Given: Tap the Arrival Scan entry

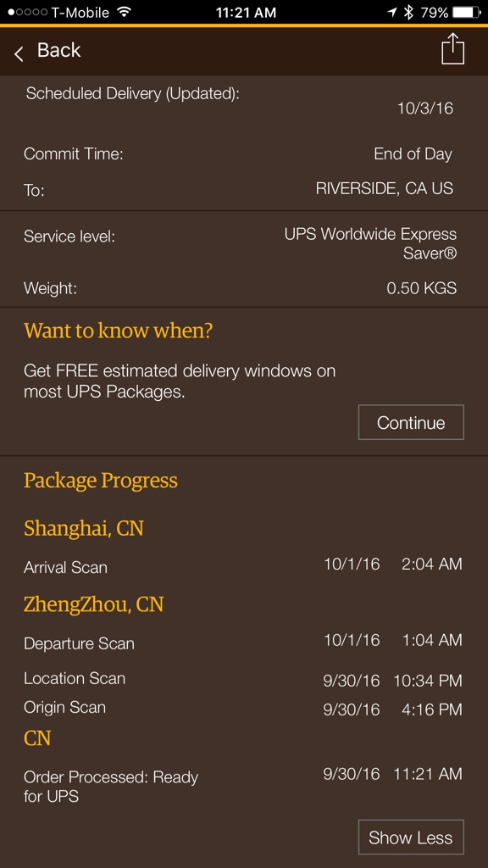Looking at the screenshot, I should pyautogui.click(x=66, y=567).
